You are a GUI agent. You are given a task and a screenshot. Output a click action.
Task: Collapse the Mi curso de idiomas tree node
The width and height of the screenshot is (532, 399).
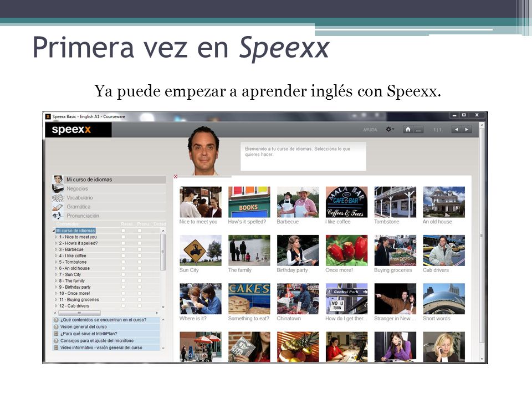point(54,231)
